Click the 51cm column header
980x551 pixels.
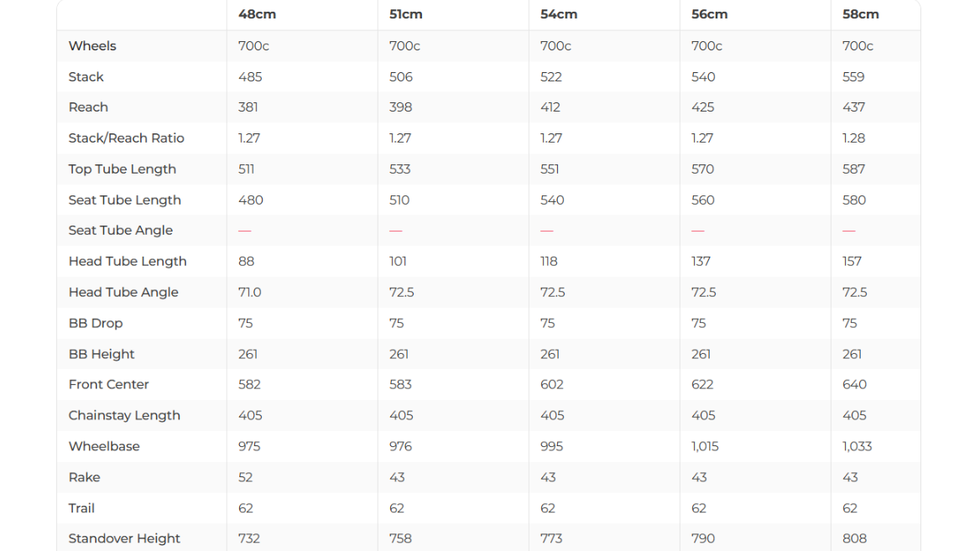[406, 14]
